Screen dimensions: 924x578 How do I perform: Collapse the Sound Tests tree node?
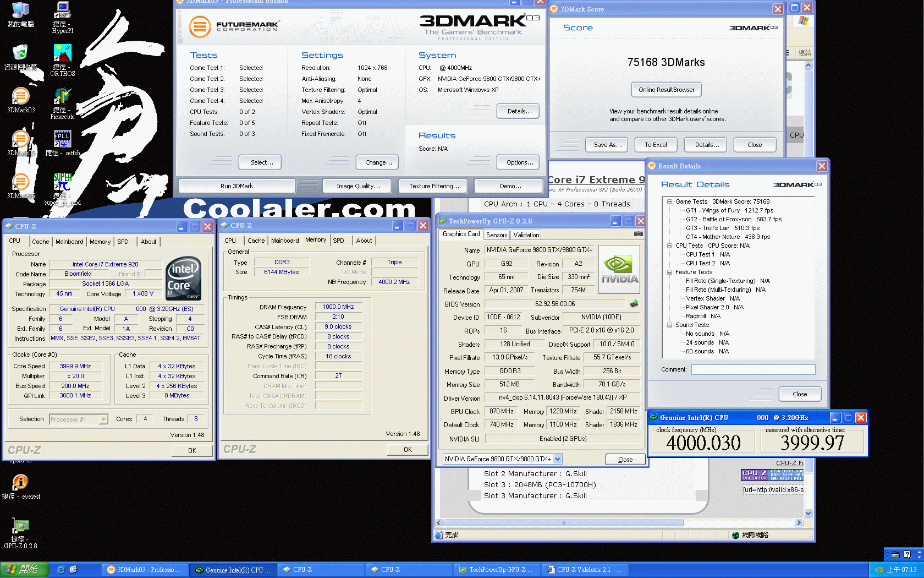click(669, 325)
